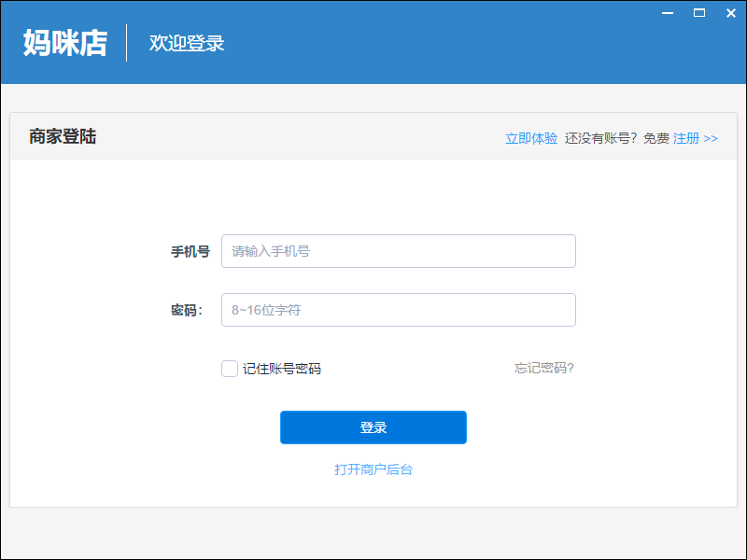Click the 注册 registration link
Image resolution: width=747 pixels, height=560 pixels.
point(686,138)
